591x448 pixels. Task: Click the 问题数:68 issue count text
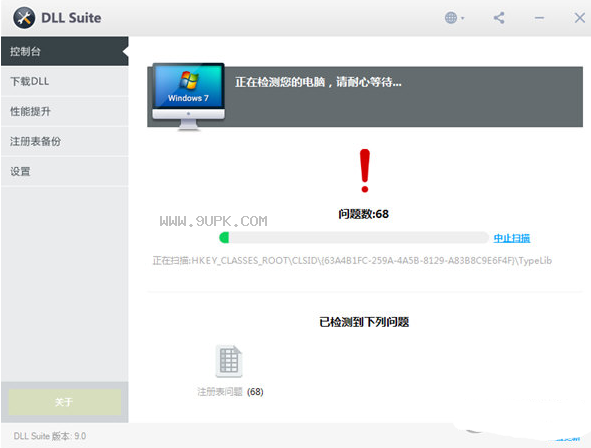[x=363, y=214]
